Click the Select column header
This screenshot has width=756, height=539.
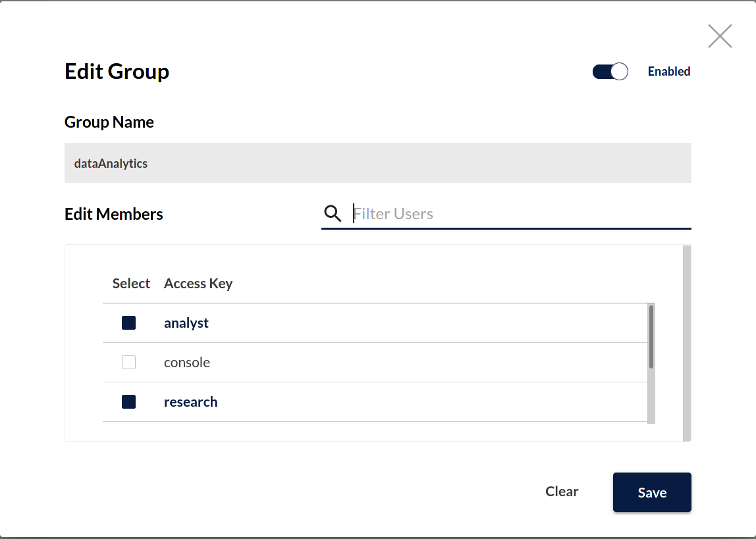(x=131, y=283)
